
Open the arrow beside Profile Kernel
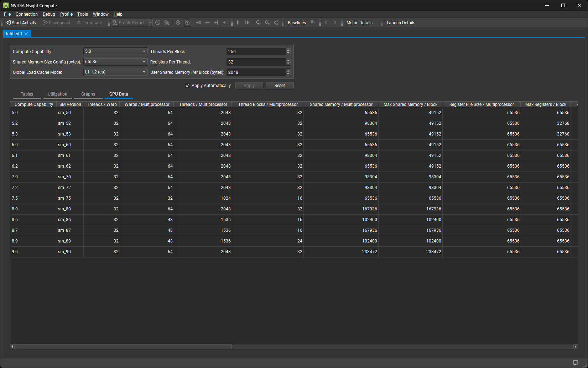click(x=151, y=22)
